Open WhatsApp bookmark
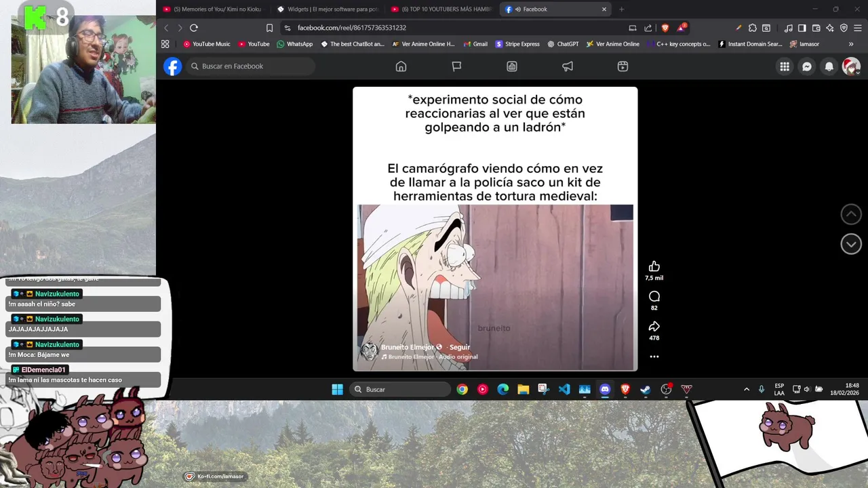 (295, 44)
